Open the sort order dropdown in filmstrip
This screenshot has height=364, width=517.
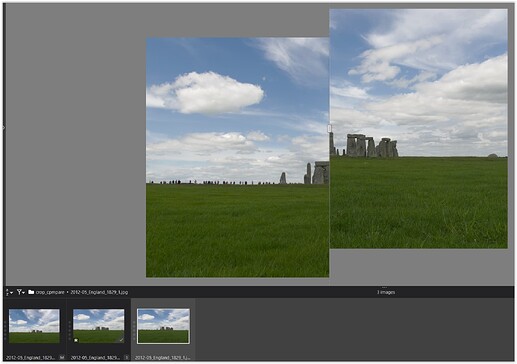click(9, 292)
